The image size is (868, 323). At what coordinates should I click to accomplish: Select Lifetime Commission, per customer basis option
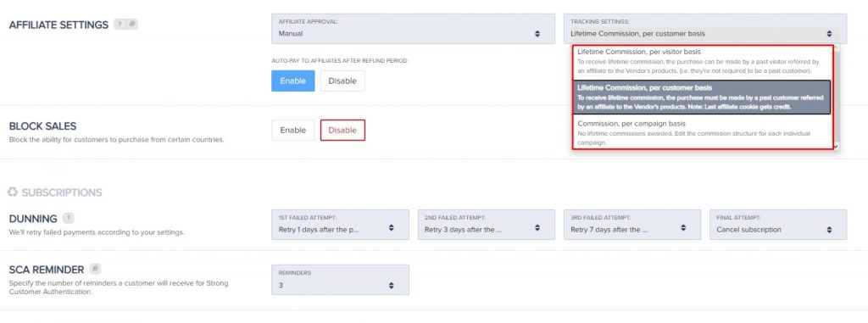(702, 97)
